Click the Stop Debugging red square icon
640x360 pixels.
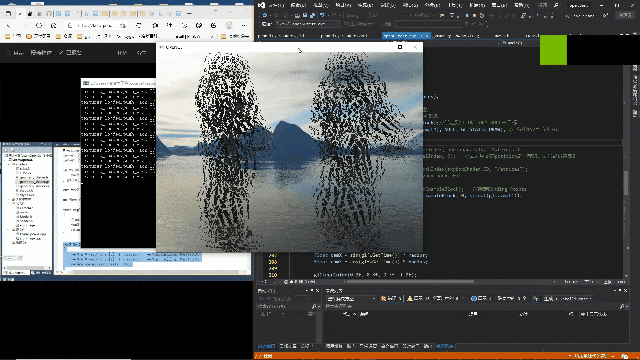(x=474, y=16)
